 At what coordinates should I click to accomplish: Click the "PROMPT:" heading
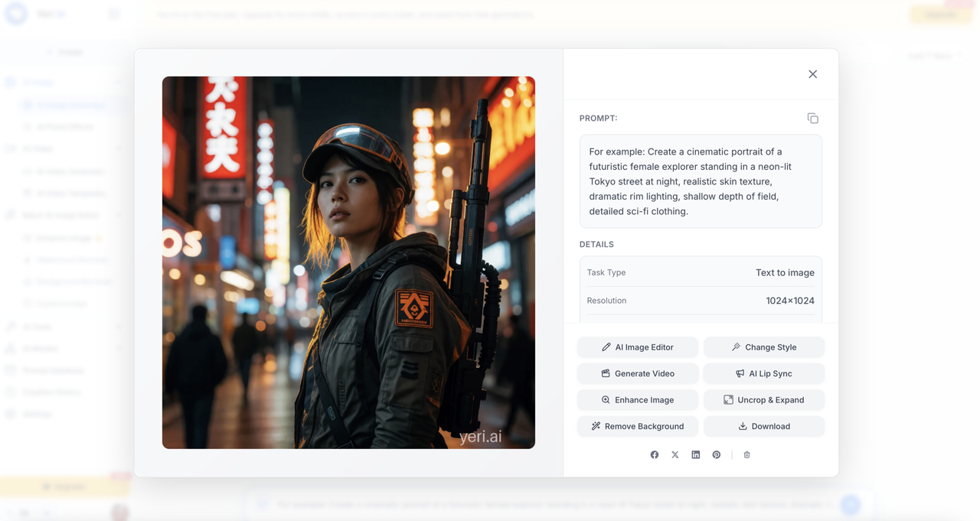pos(599,119)
